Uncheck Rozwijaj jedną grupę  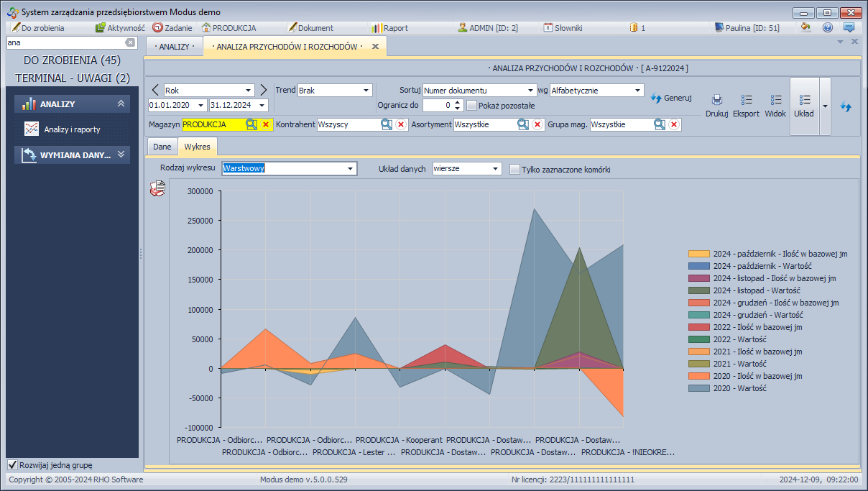(12, 464)
